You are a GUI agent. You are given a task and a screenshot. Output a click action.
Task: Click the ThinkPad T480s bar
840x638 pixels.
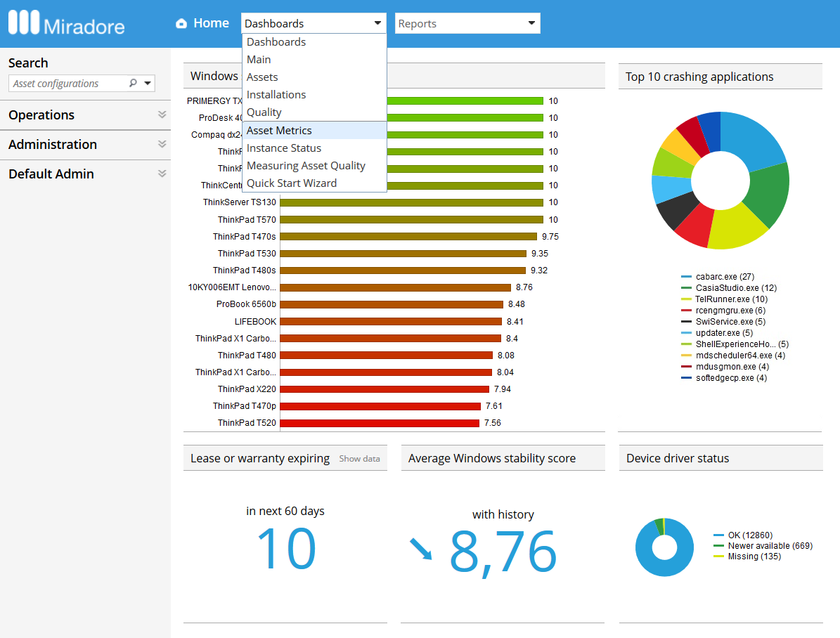403,271
